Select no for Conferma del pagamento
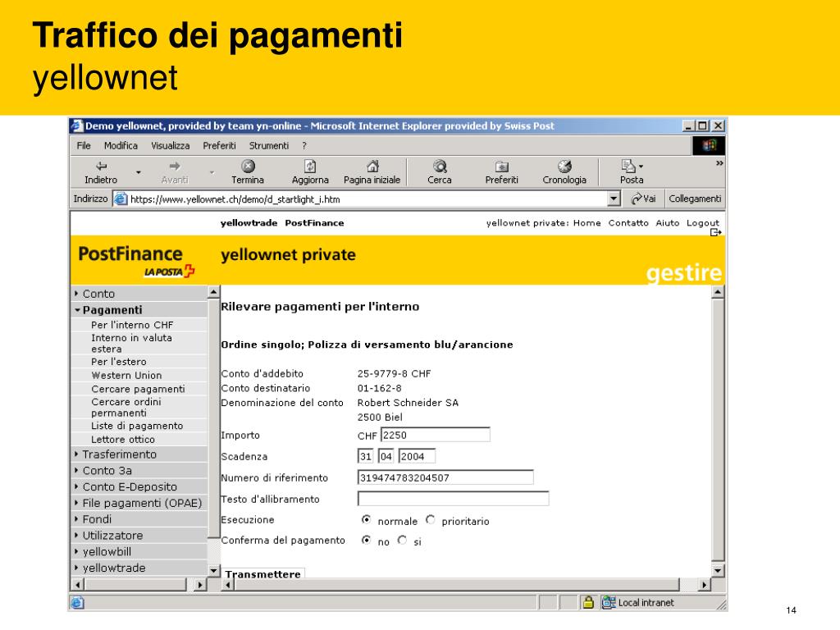This screenshot has width=840, height=630. coord(367,540)
